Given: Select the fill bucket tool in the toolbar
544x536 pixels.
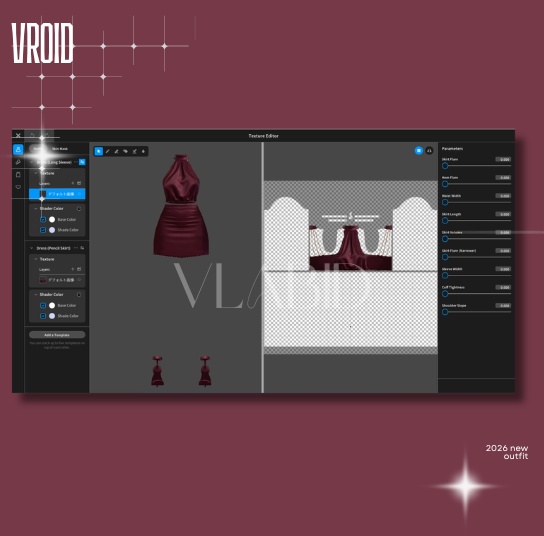Looking at the screenshot, I should point(143,151).
